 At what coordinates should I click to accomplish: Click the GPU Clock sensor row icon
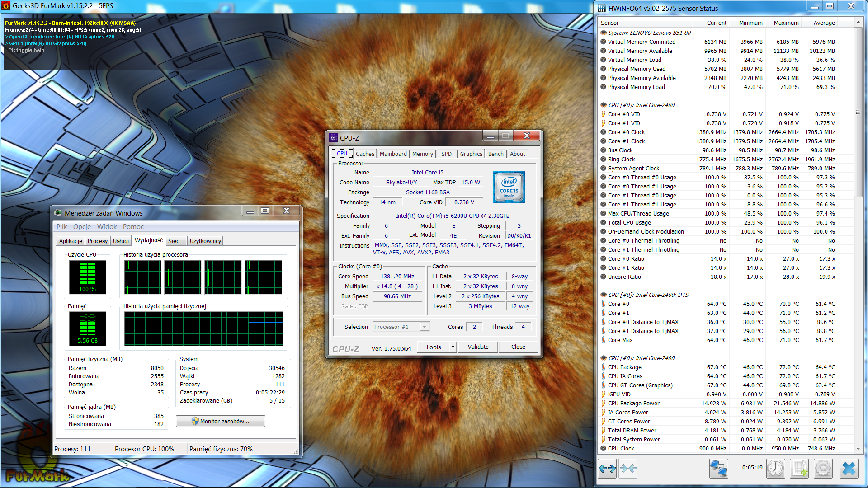603,448
